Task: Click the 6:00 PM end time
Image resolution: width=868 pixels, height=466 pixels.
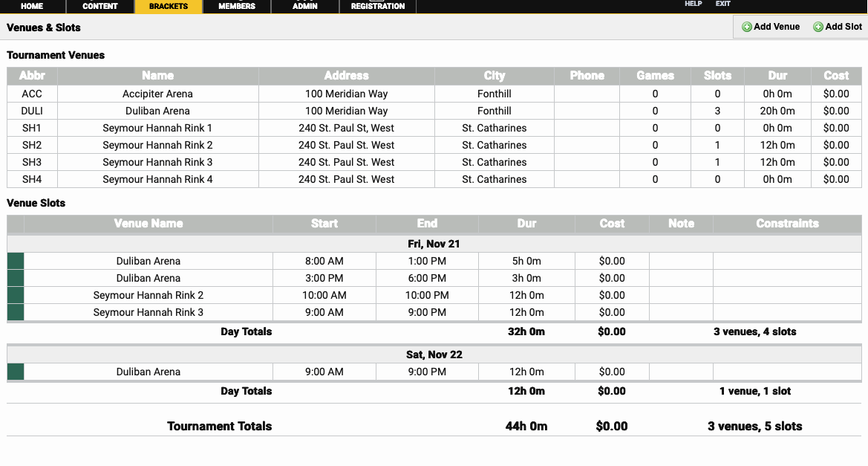Action: coord(427,278)
